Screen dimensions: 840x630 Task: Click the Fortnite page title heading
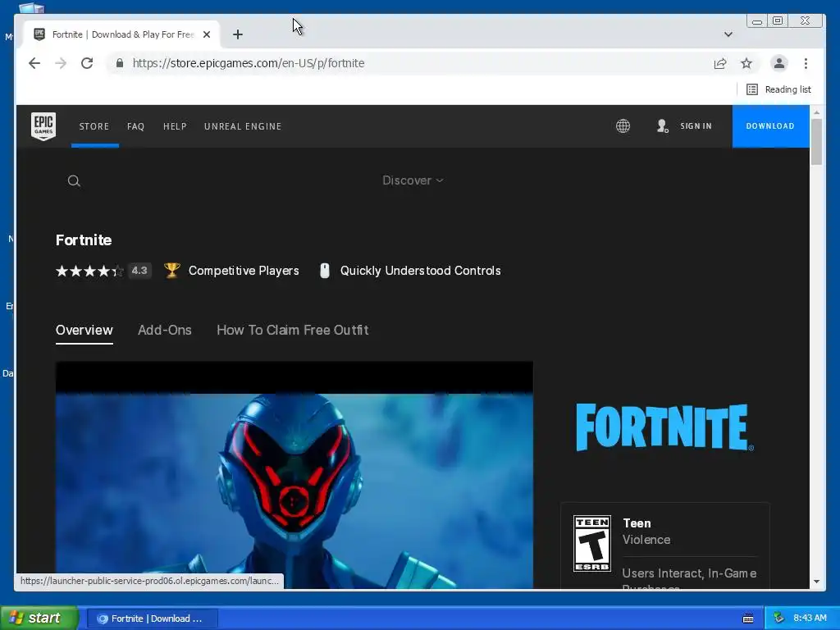tap(84, 240)
